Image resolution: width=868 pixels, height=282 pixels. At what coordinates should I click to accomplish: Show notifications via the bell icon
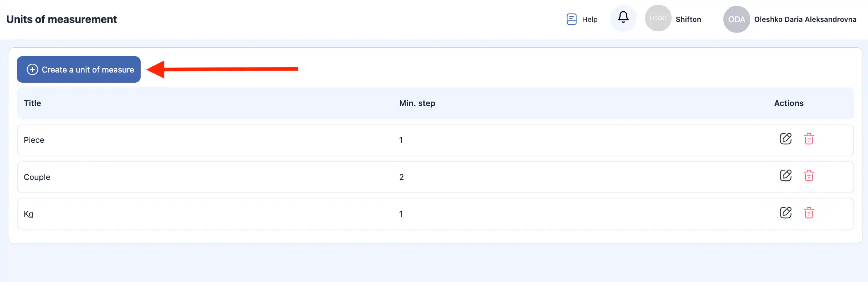point(623,17)
